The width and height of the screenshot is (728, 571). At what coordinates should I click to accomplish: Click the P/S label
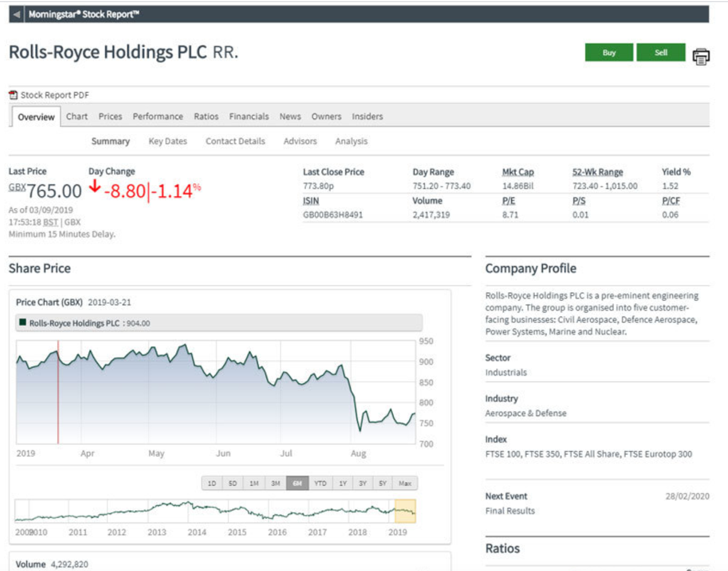(579, 201)
